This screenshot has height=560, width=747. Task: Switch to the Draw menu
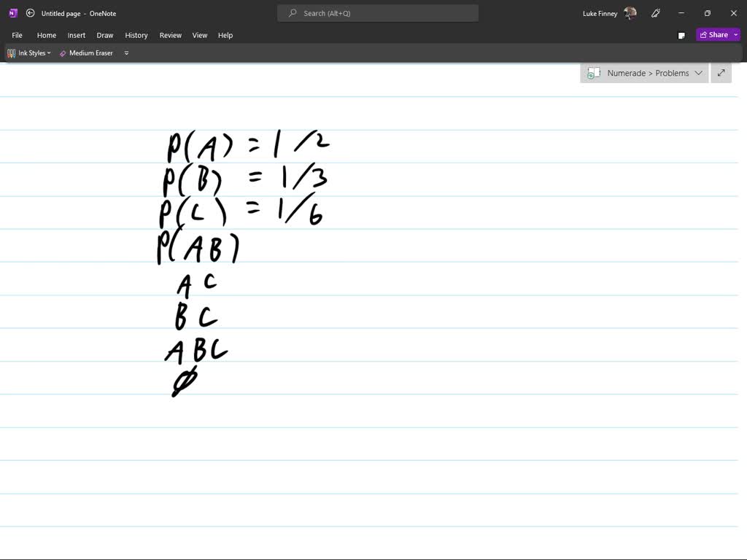(x=104, y=35)
